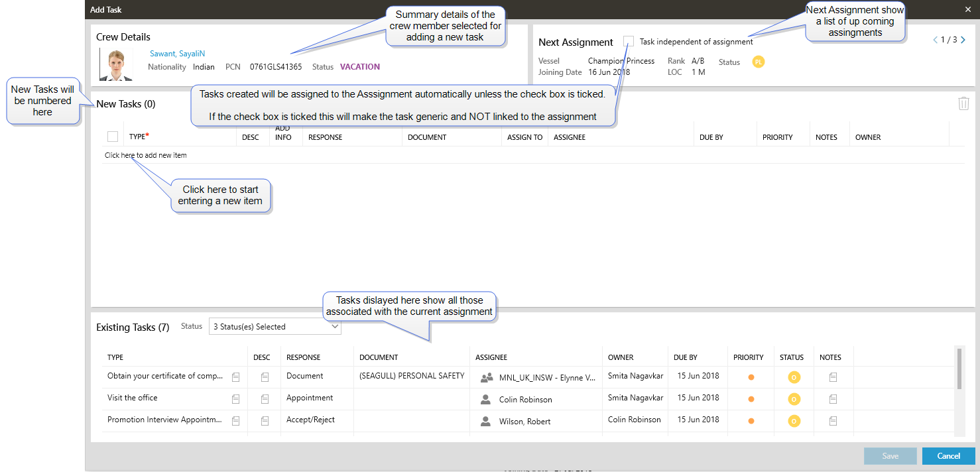Screen dimensions: 980x472
Task: Click the Cancel button
Action: click(x=948, y=456)
